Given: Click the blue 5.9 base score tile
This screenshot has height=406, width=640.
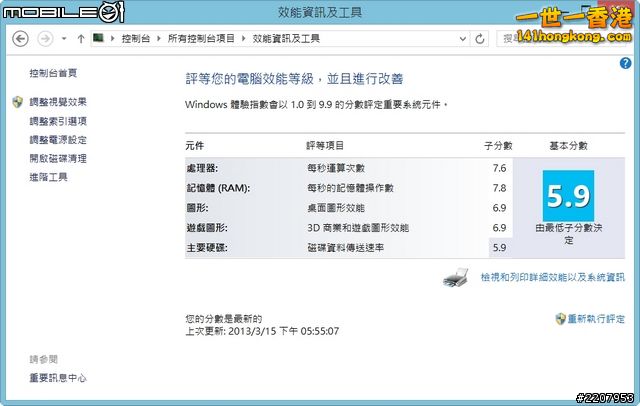Looking at the screenshot, I should tap(568, 196).
